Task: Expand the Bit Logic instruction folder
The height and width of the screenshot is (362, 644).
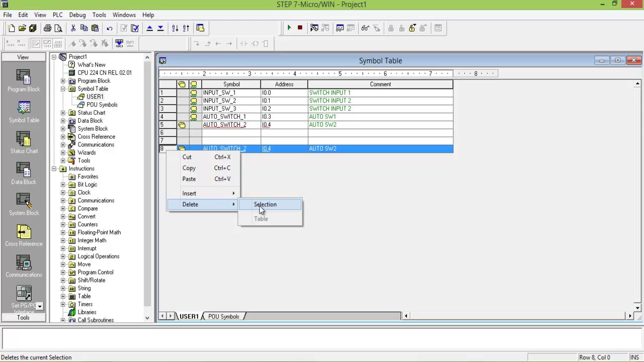Action: 63,185
